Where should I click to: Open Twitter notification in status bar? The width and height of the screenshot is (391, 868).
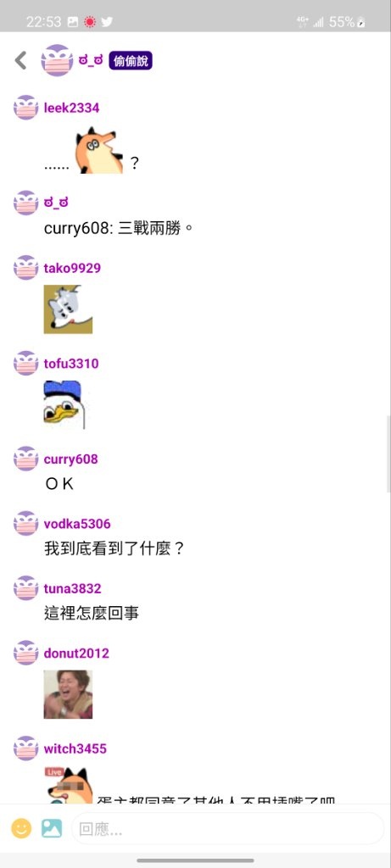(x=107, y=21)
